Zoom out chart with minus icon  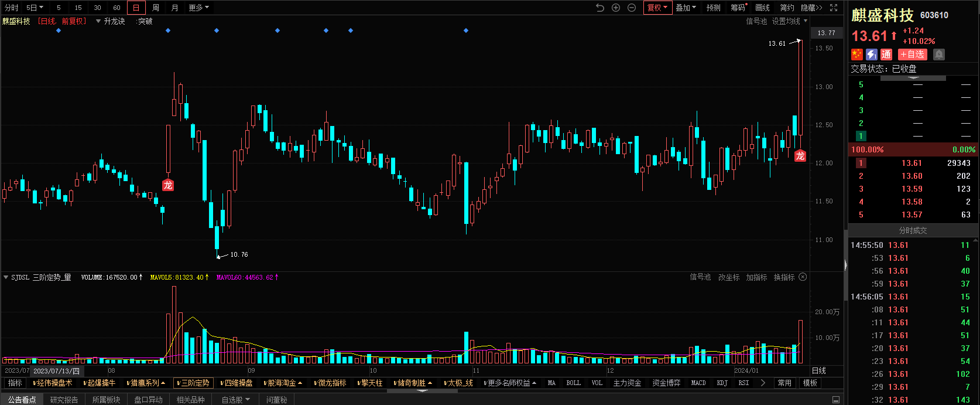click(x=632, y=8)
